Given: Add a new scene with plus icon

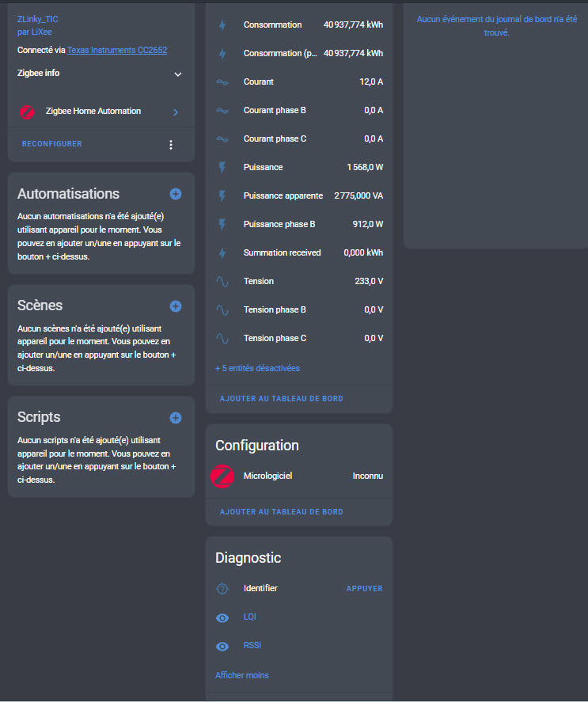Looking at the screenshot, I should pos(176,306).
